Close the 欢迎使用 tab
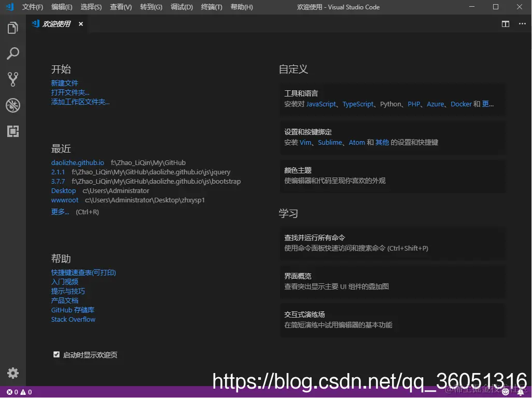 point(80,23)
